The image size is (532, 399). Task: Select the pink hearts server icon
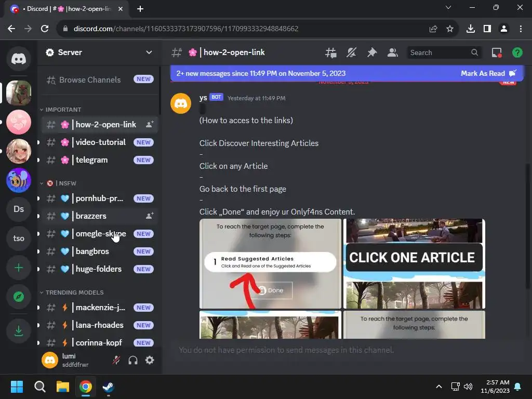pos(19,122)
